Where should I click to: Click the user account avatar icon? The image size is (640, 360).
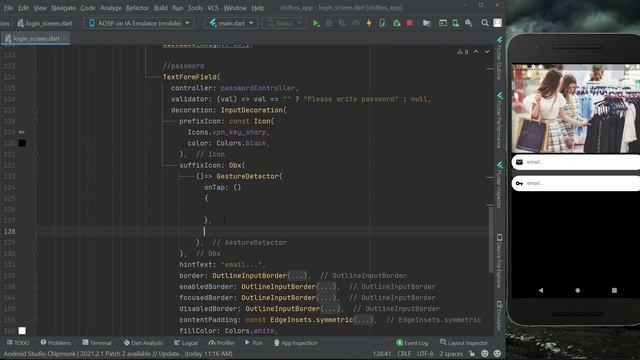pyautogui.click(x=498, y=23)
